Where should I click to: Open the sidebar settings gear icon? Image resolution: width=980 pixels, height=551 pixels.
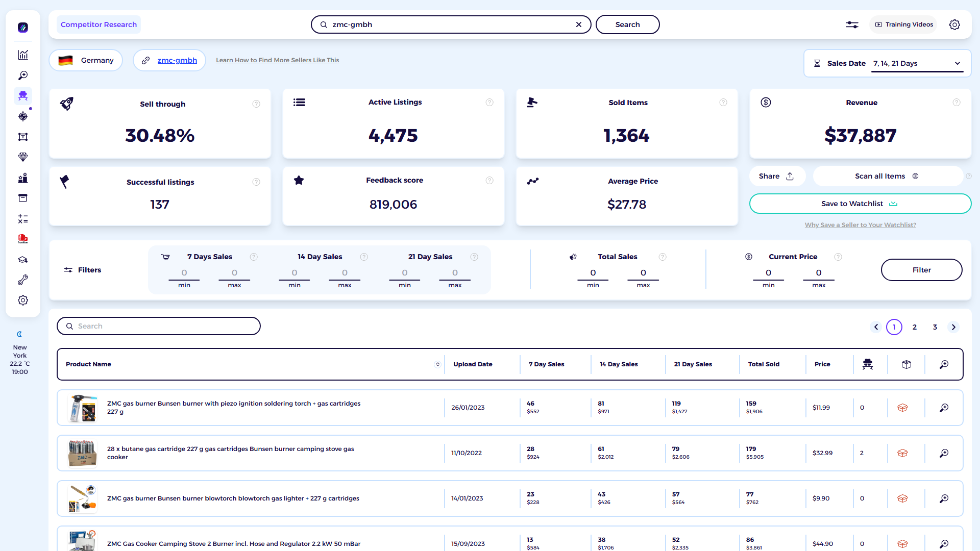click(23, 300)
